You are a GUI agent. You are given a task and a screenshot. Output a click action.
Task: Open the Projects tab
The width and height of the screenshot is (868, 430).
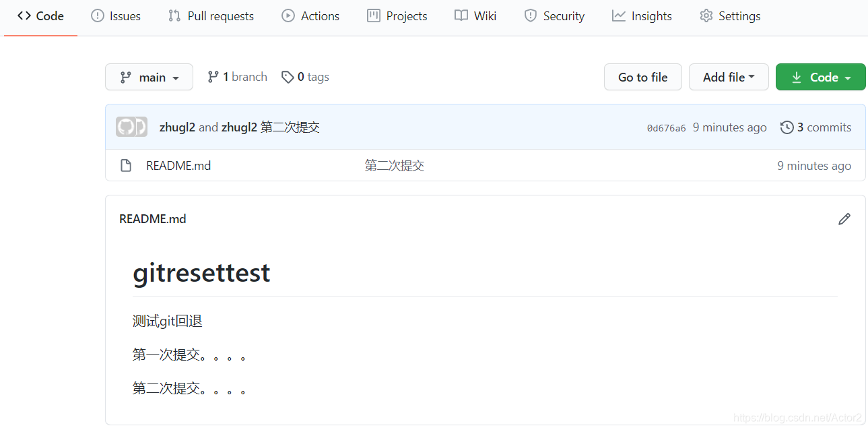[x=397, y=16]
